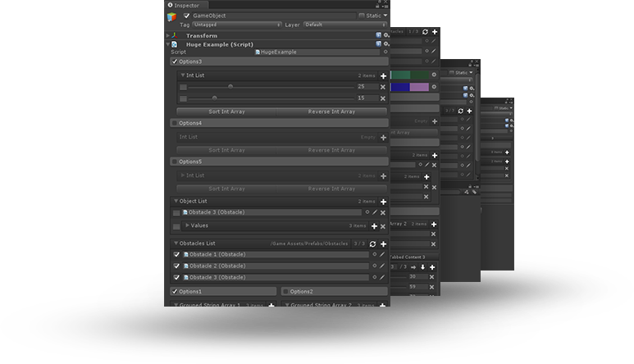The image size is (634, 364).
Task: Toggle the Obstacle 1 checkbox
Action: point(176,254)
